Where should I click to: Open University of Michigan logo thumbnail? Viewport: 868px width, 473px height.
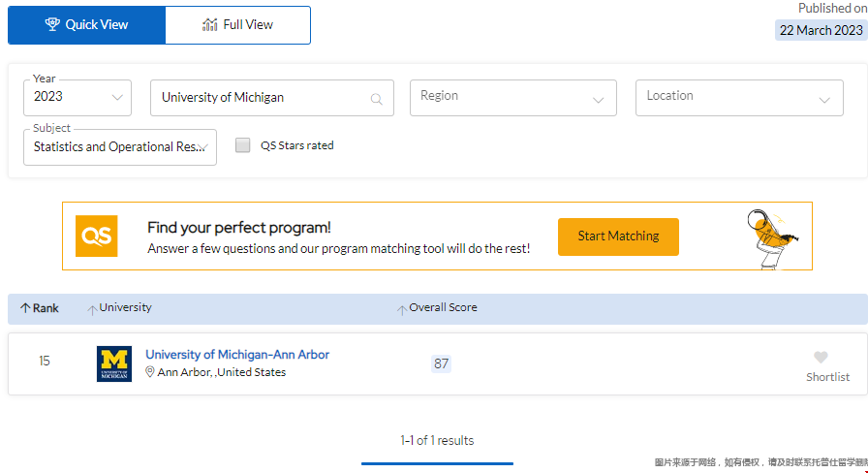click(x=114, y=363)
